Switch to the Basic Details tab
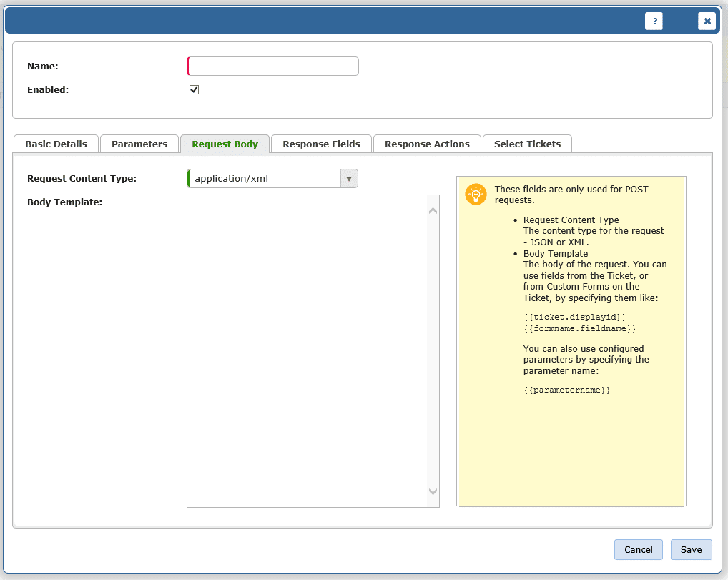 pos(56,144)
